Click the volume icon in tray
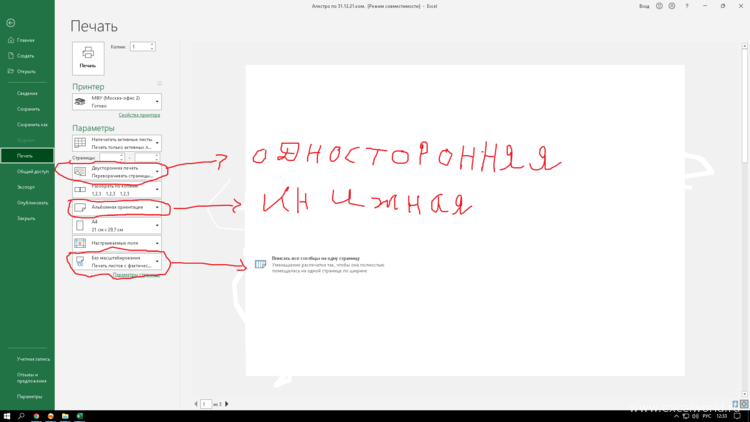Screen dimensions: 750x422 695,416
